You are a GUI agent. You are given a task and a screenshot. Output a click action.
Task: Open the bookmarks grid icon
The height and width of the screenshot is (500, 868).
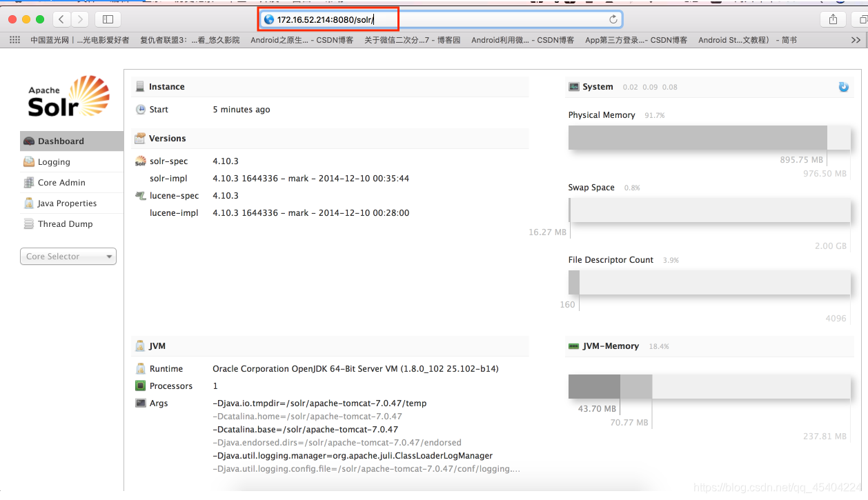coord(15,40)
